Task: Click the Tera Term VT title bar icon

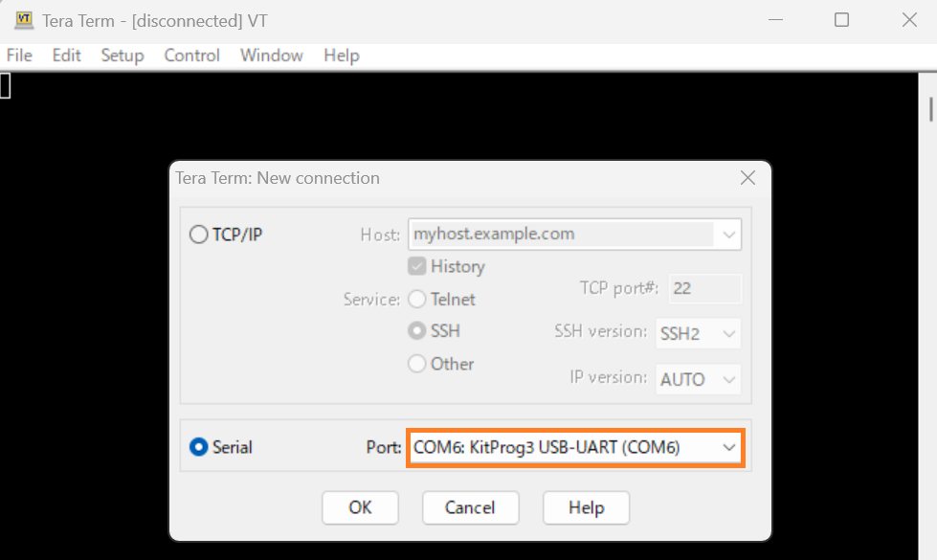Action: 24,20
